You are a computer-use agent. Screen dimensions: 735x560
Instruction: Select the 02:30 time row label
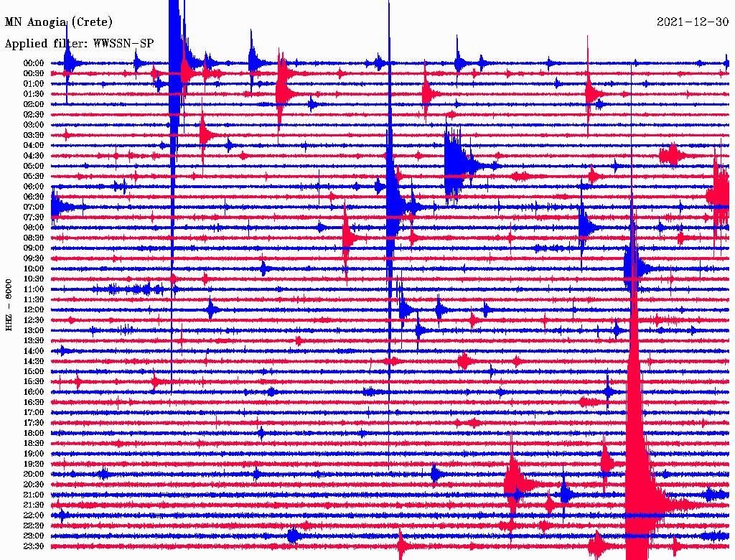click(x=34, y=114)
